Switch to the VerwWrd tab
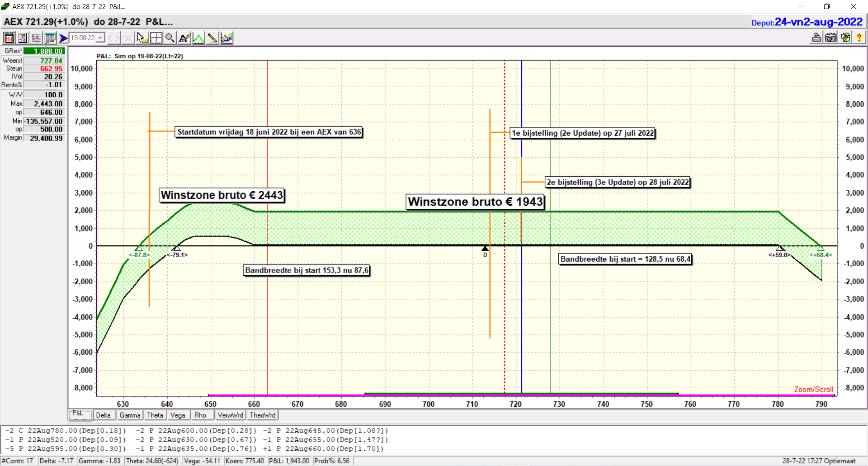The image size is (868, 466). click(231, 415)
